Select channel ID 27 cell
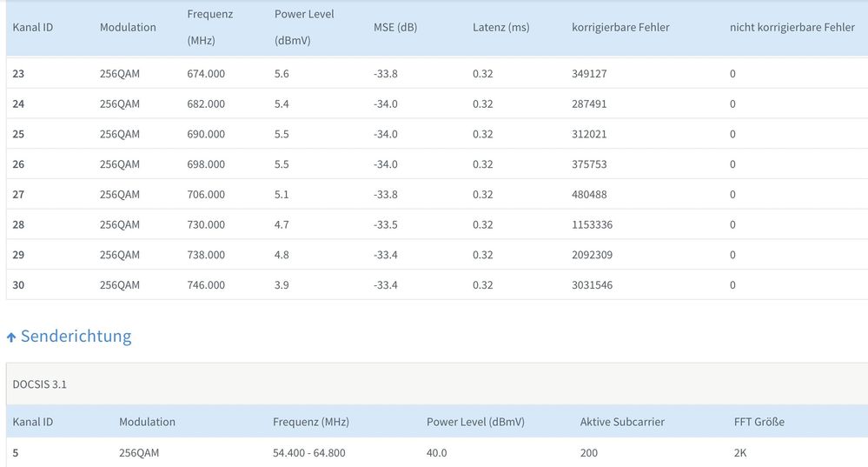868x467 pixels. [18, 195]
